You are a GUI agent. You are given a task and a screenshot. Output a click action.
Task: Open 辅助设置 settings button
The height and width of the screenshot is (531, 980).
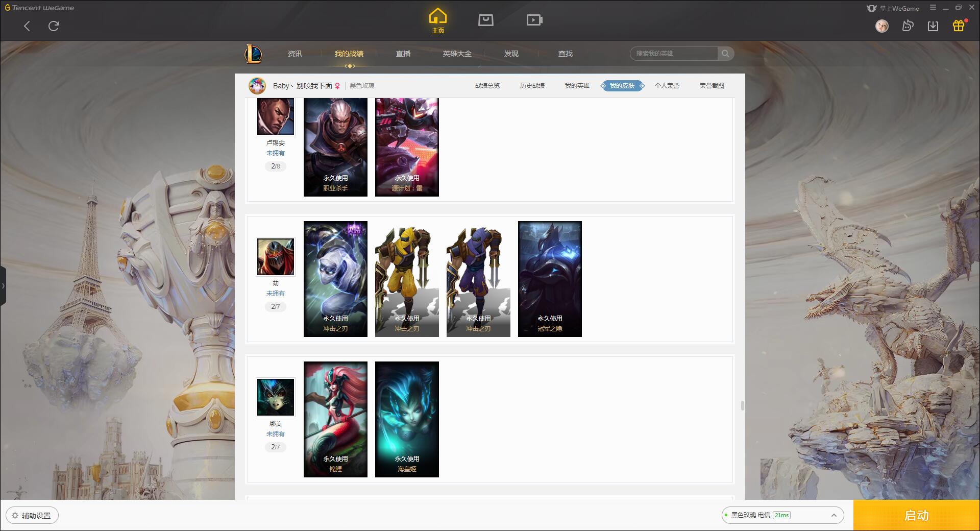[32, 516]
